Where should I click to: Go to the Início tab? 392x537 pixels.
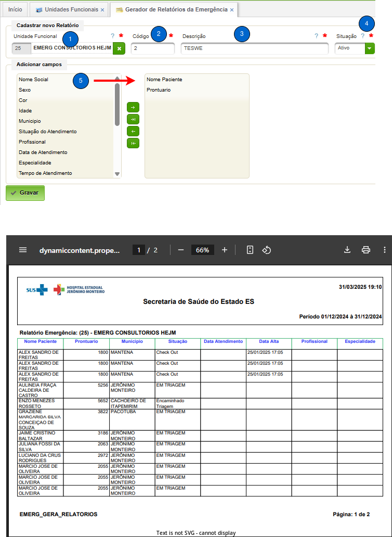[15, 10]
